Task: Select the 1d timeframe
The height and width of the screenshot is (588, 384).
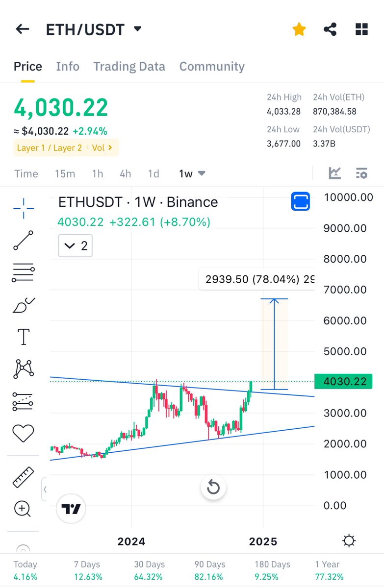Action: click(154, 173)
